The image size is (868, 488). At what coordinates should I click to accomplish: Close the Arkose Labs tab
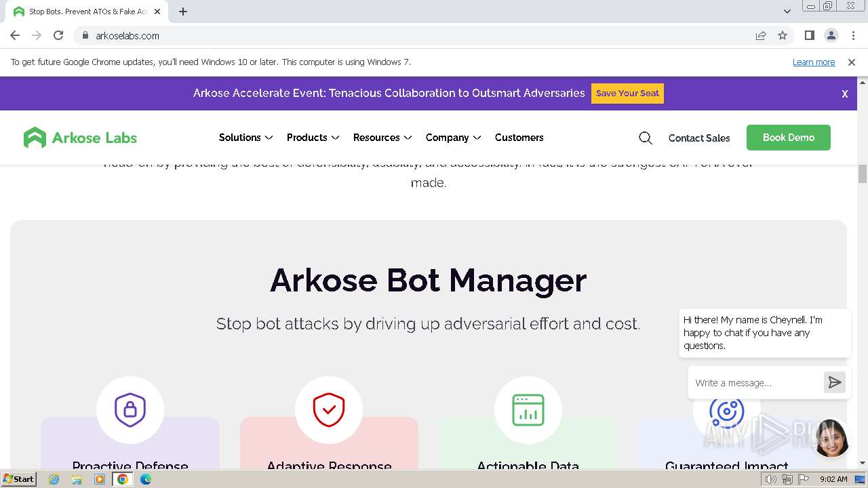[157, 12]
